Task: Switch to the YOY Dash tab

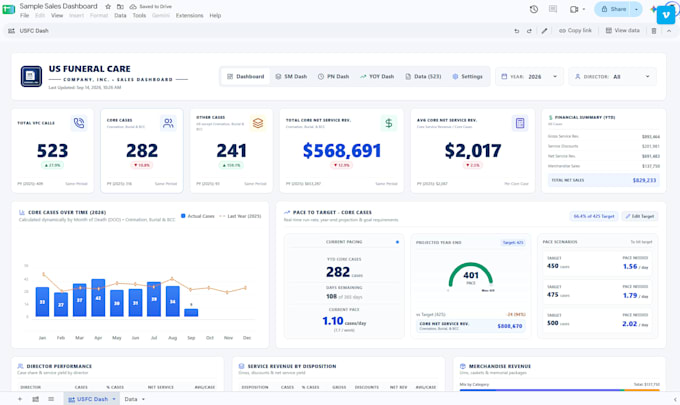Action: tap(377, 76)
